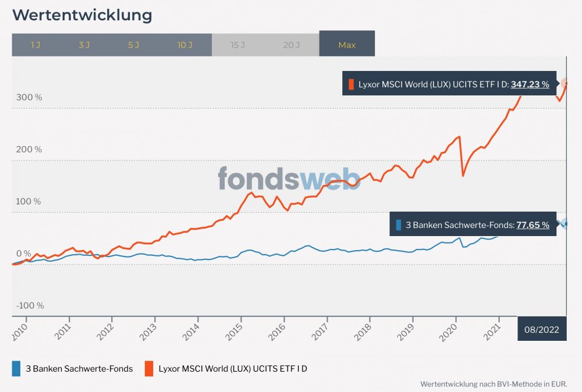Image resolution: width=582 pixels, height=392 pixels.
Task: Click the 2015 label on the x-axis
Action: (234, 329)
